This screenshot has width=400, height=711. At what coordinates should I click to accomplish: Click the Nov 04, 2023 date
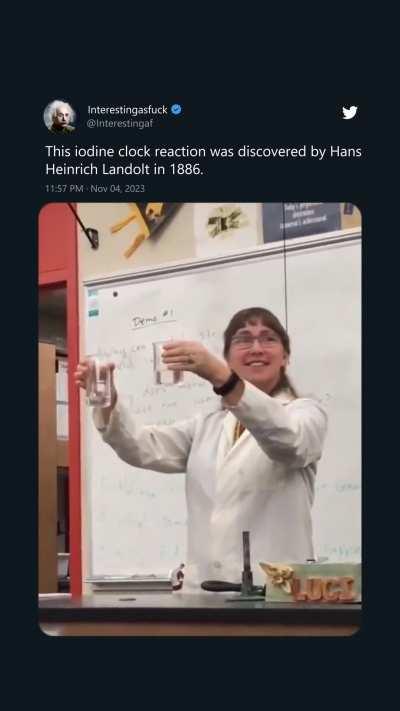pos(117,188)
